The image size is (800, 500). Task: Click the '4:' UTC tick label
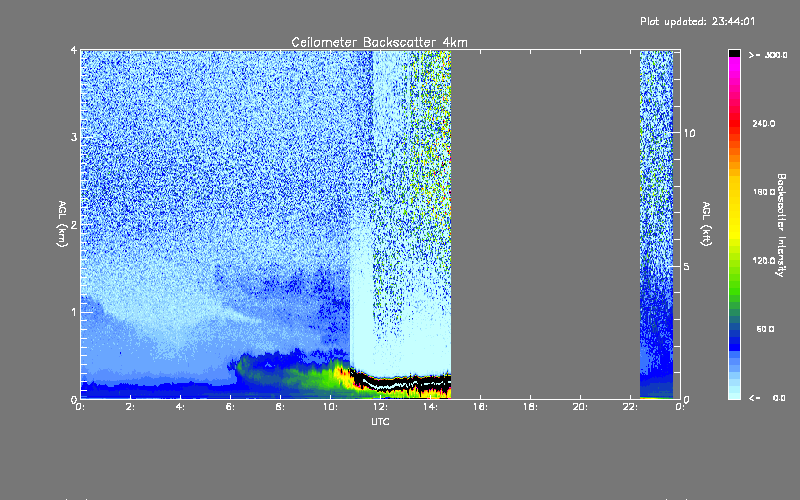coord(181,407)
